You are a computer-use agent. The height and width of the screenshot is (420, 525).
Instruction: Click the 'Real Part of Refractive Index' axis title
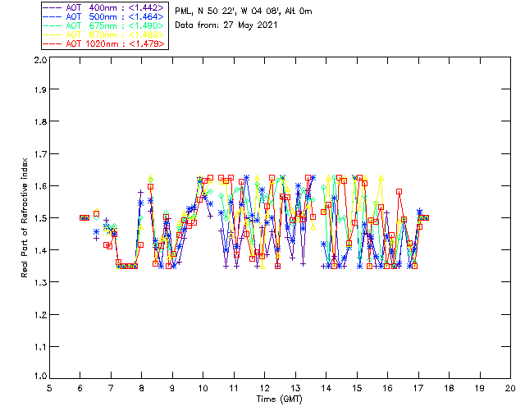25,217
